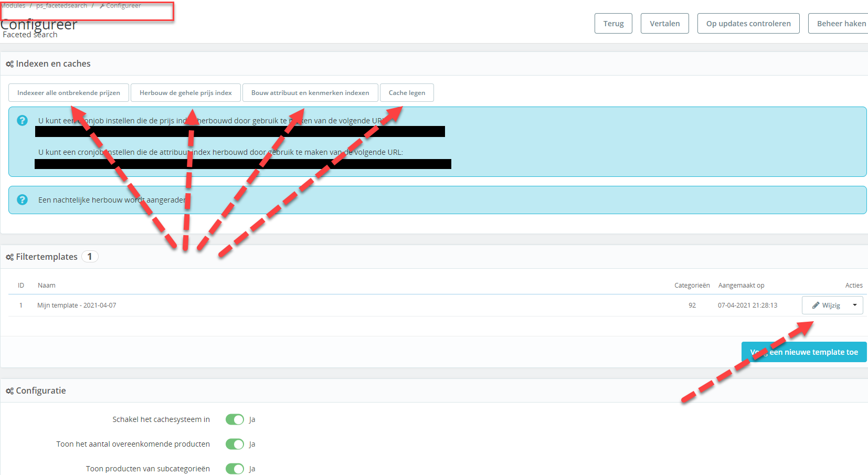
Task: Click the ID column header
Action: 21,286
